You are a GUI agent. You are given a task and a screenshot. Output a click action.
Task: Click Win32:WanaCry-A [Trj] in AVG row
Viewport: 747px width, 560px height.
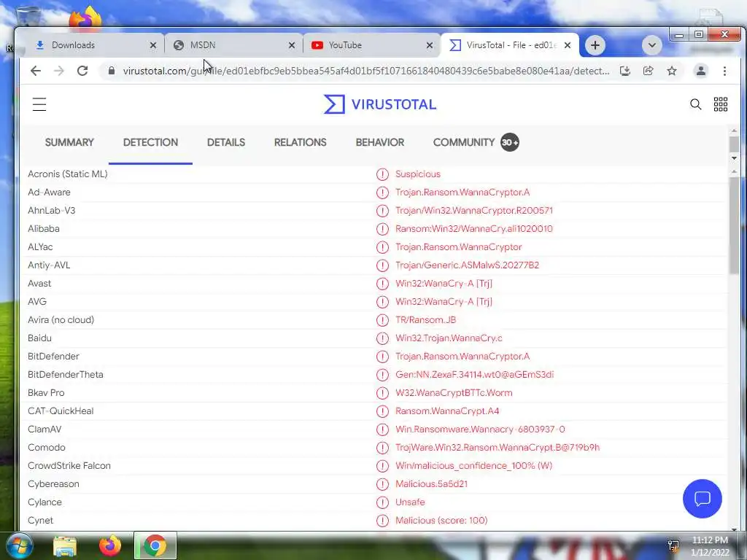[x=444, y=302]
